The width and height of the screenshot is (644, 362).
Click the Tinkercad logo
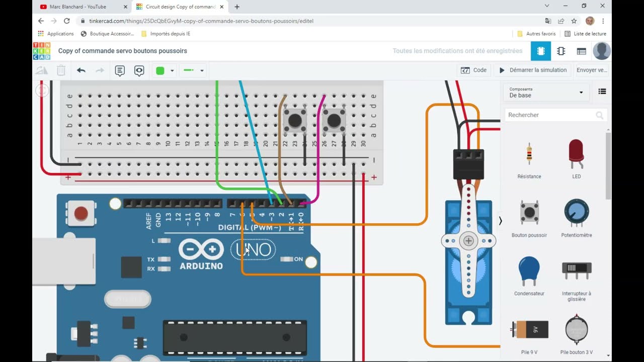(41, 51)
